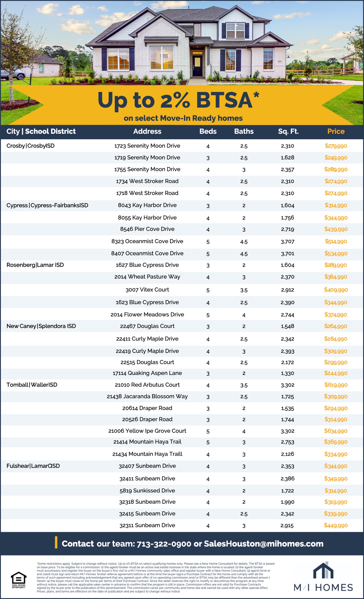Click the M/I Homes logo
This screenshot has height=599, width=364.
pyautogui.click(x=323, y=577)
